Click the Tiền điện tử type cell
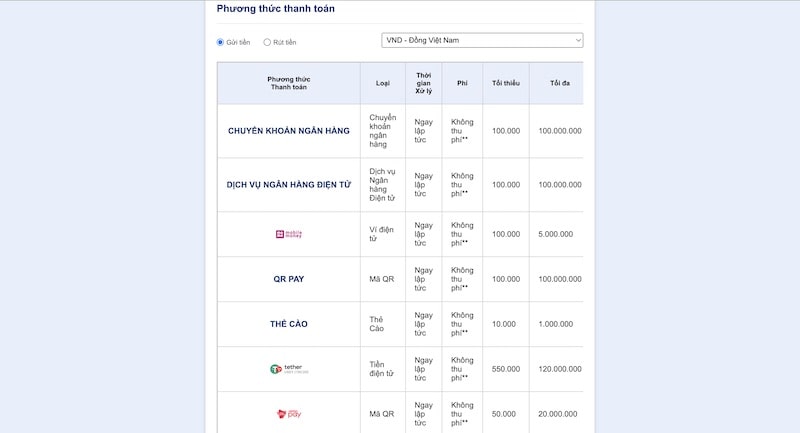This screenshot has height=433, width=800. (x=382, y=369)
